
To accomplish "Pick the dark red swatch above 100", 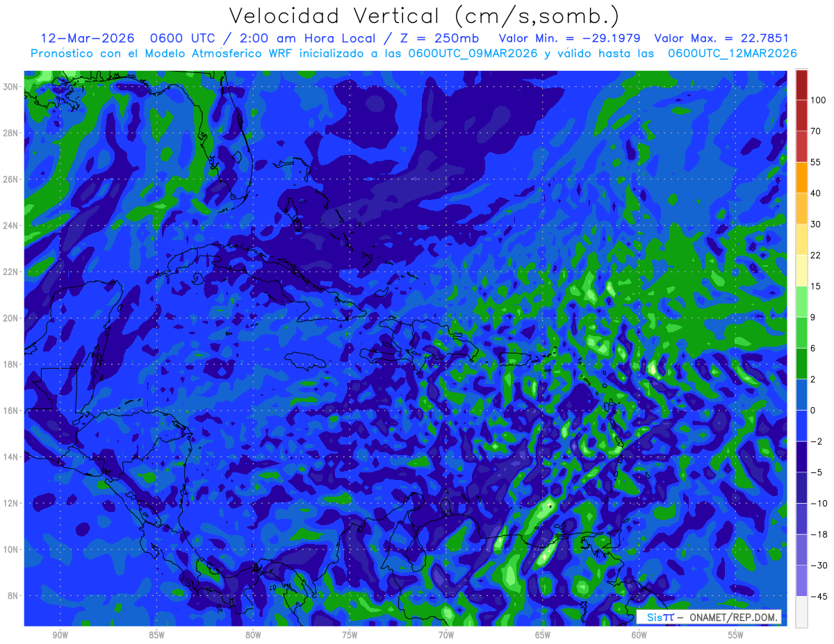I will [x=801, y=85].
